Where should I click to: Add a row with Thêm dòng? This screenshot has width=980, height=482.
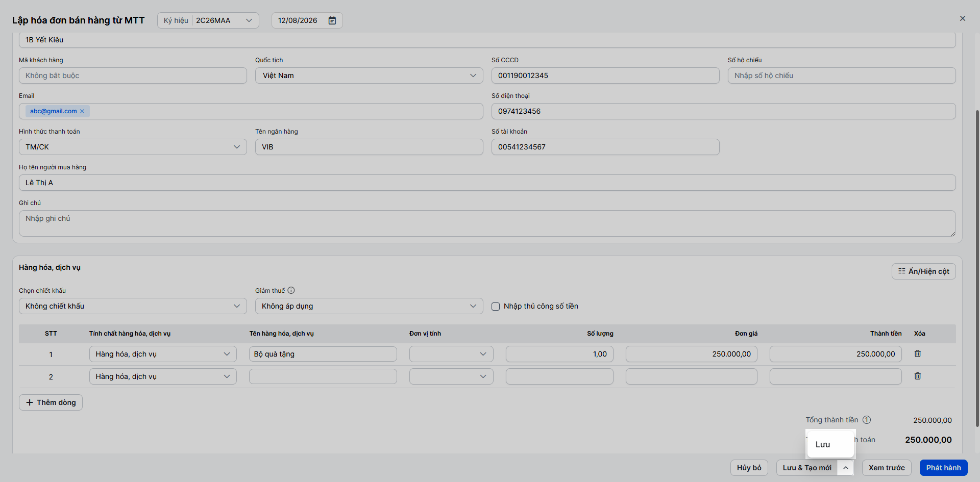point(51,402)
